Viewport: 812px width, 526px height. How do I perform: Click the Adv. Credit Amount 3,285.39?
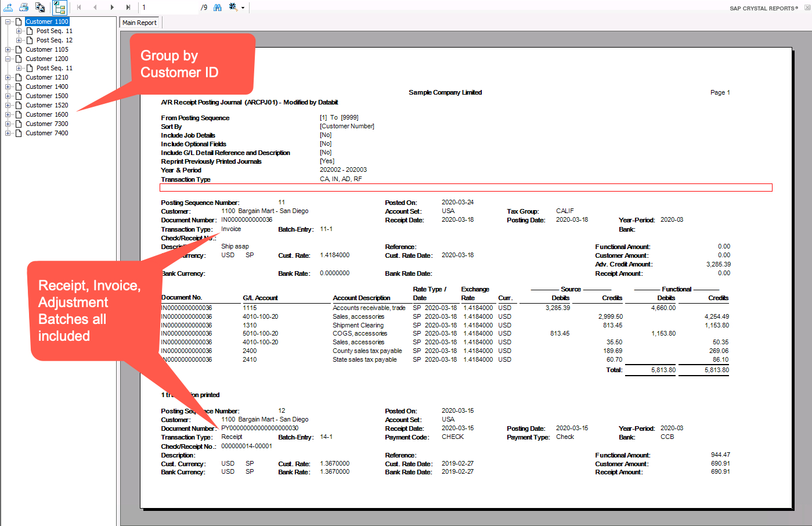719,264
